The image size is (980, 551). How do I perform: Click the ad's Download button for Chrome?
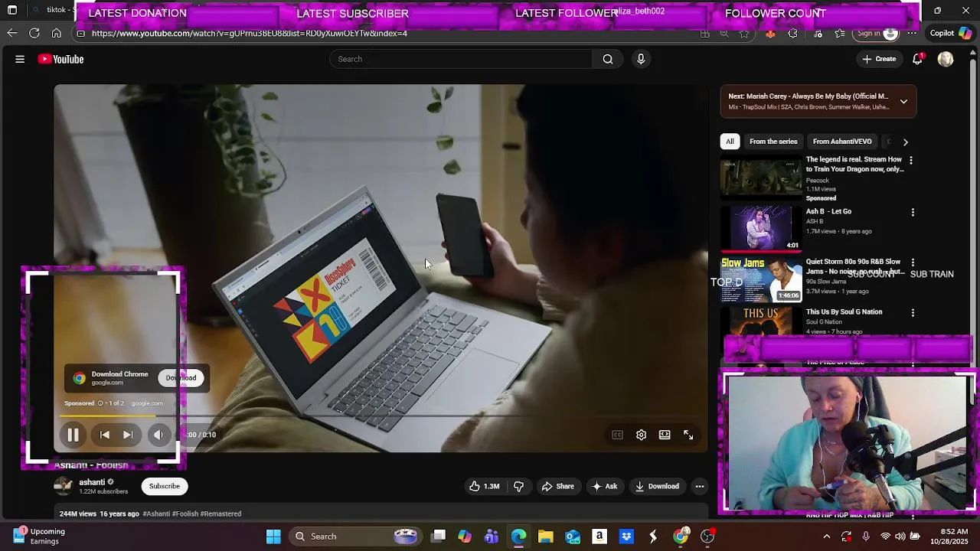click(181, 377)
